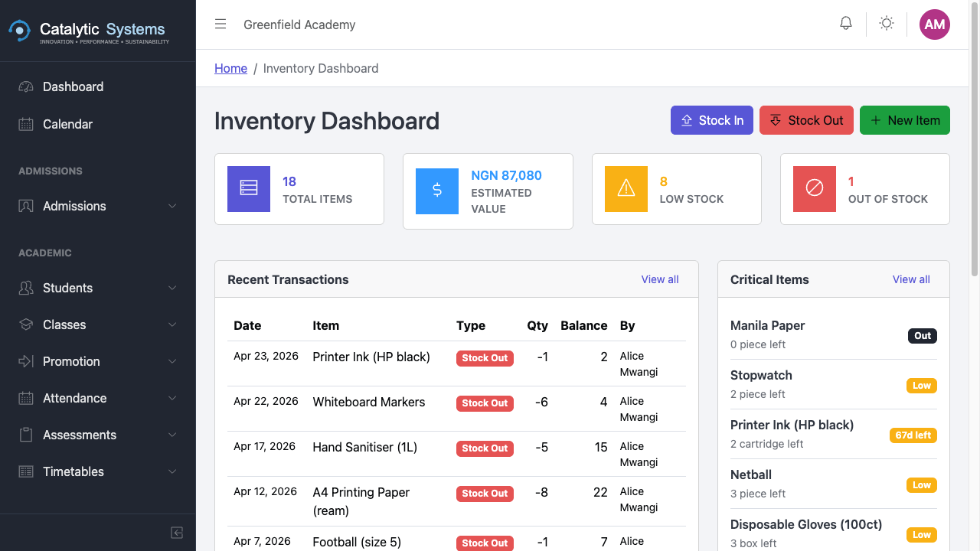This screenshot has width=980, height=551.
Task: Click the Stock In button
Action: [712, 120]
